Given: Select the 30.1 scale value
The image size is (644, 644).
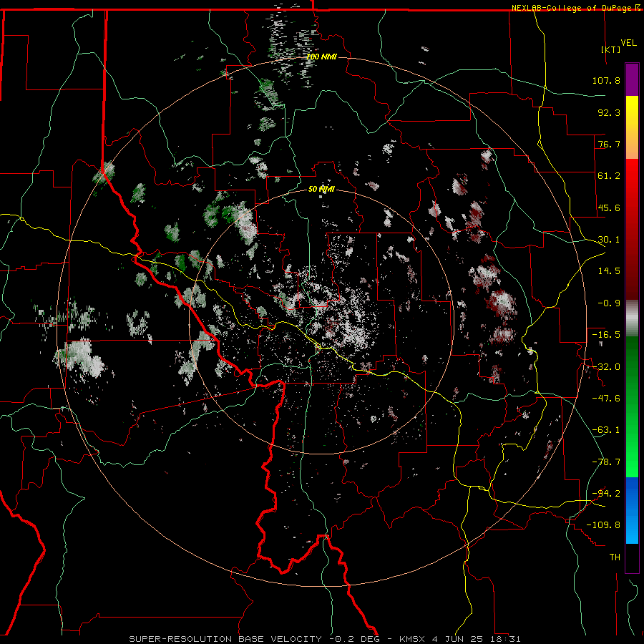Looking at the screenshot, I should pos(609,240).
